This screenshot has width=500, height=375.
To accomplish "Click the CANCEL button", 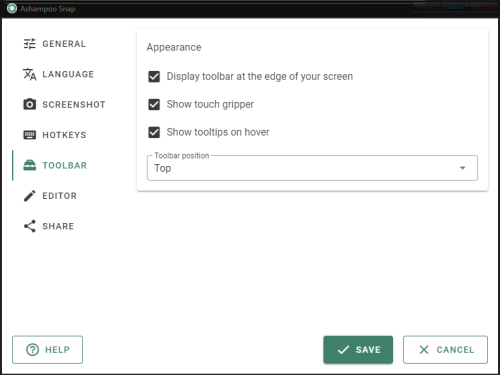I will tap(445, 350).
